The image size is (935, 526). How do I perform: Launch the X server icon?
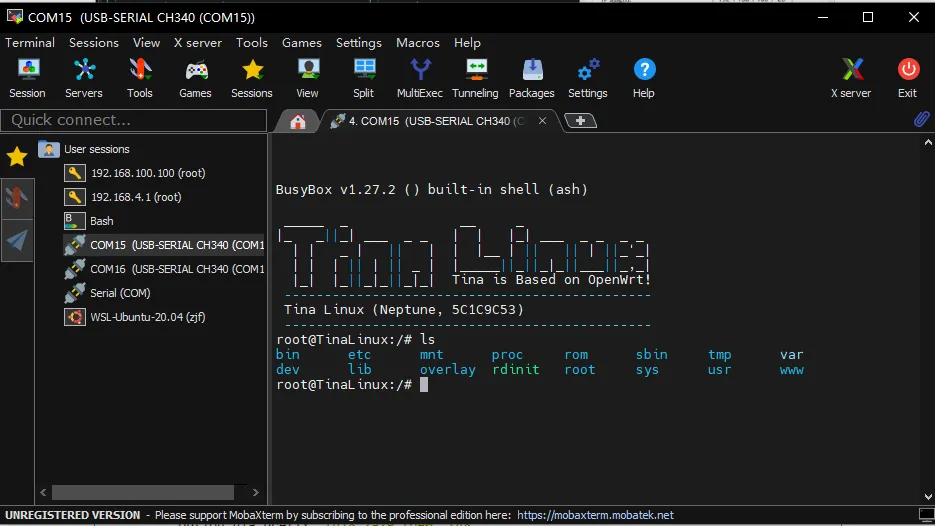click(x=851, y=78)
